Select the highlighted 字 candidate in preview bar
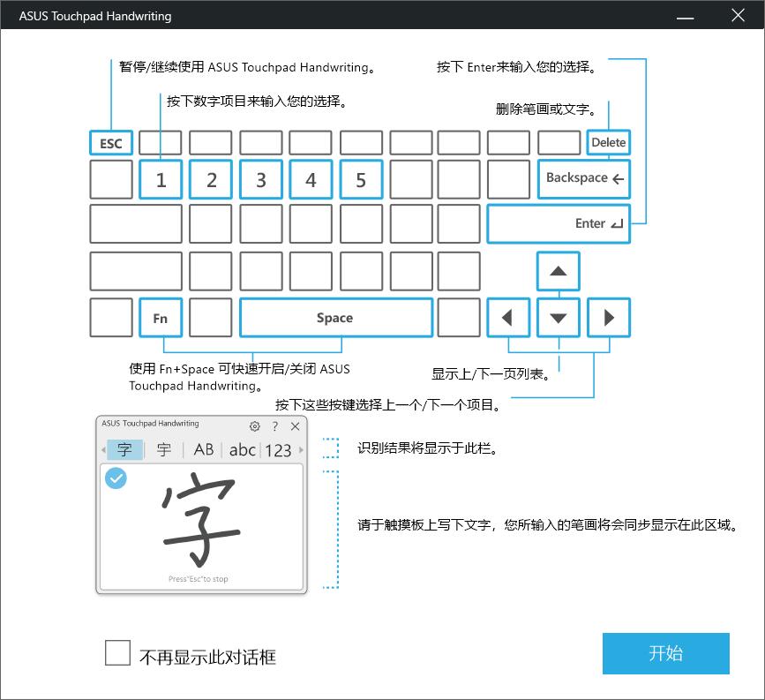 (125, 449)
